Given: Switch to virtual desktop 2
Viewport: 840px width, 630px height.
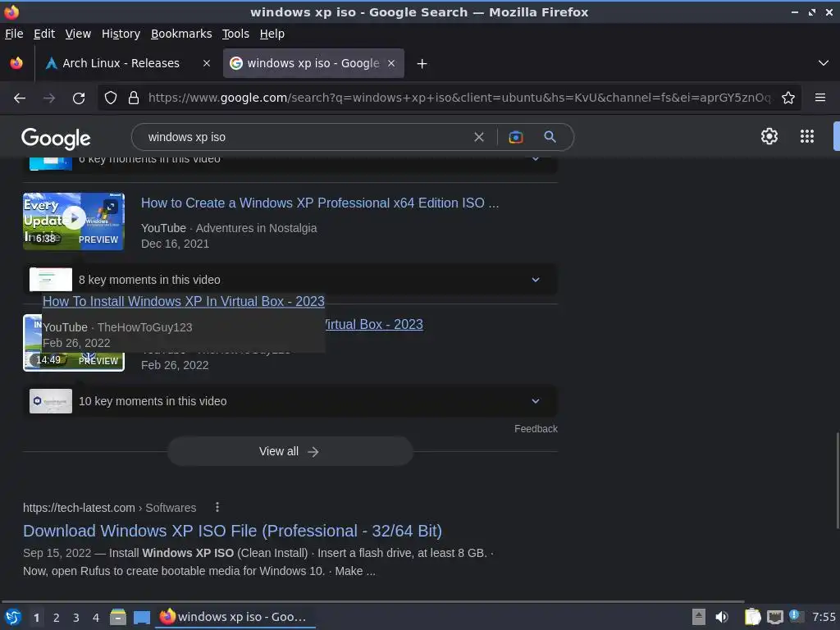Looking at the screenshot, I should (x=57, y=618).
